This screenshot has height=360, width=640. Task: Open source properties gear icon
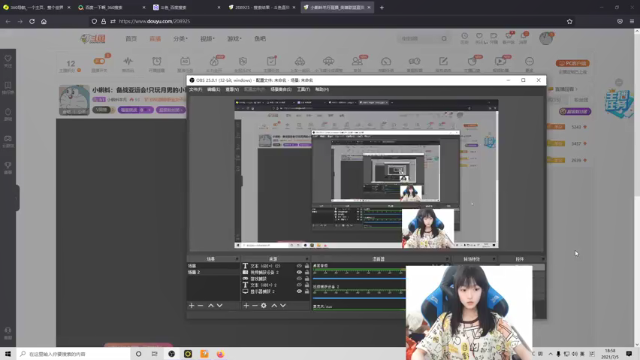[264, 305]
